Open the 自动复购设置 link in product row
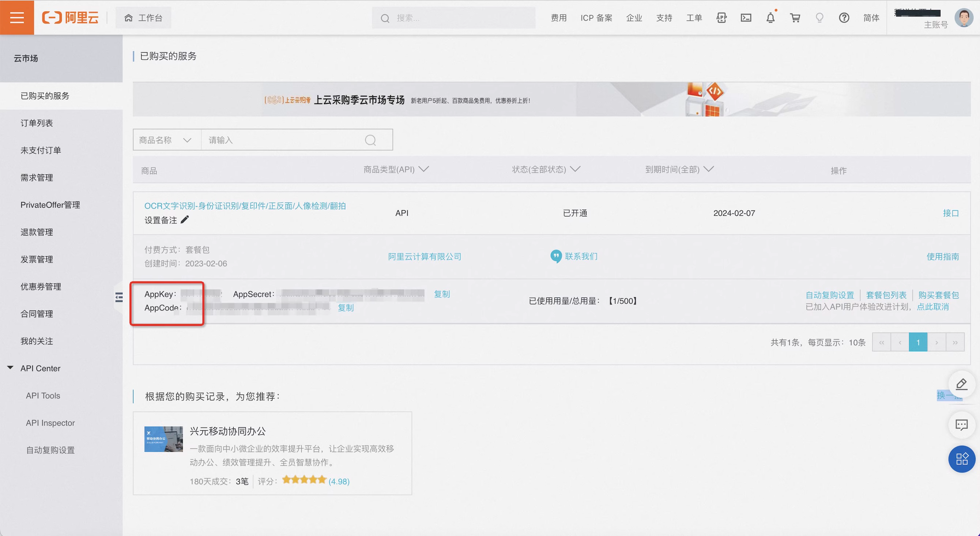This screenshot has width=980, height=536. 830,295
